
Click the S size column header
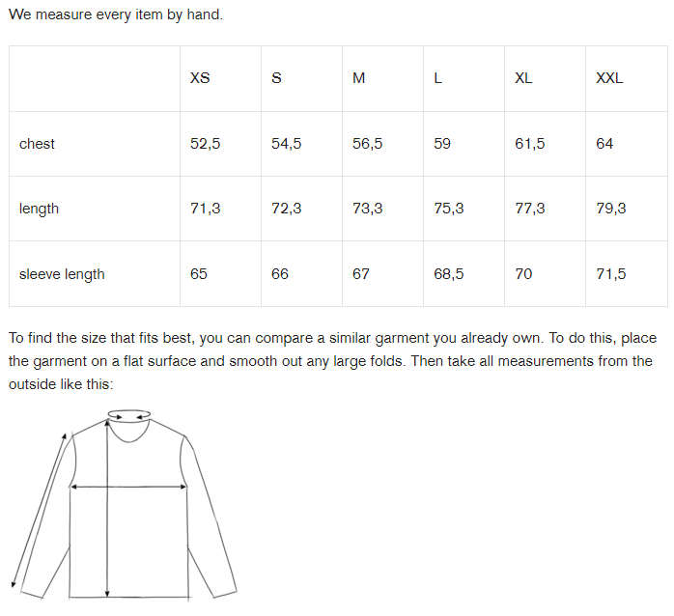point(276,78)
